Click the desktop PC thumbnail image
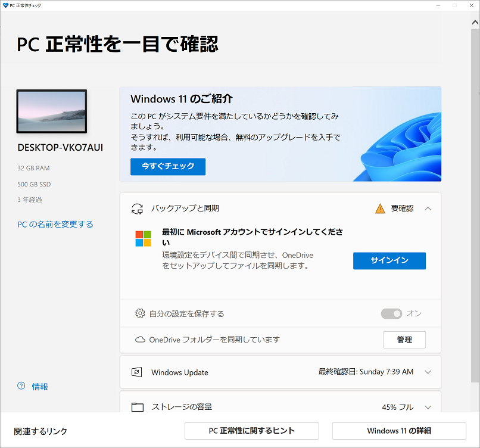The width and height of the screenshot is (480, 448). [52, 111]
